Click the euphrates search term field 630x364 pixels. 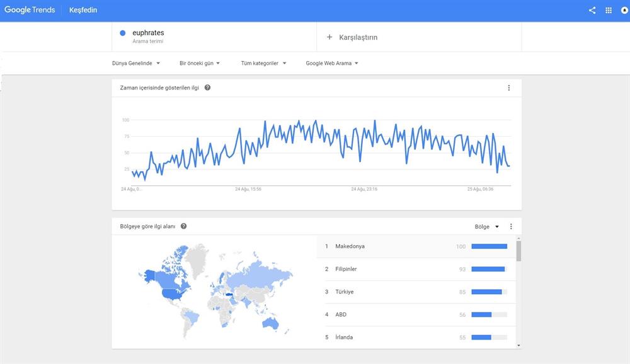point(148,33)
